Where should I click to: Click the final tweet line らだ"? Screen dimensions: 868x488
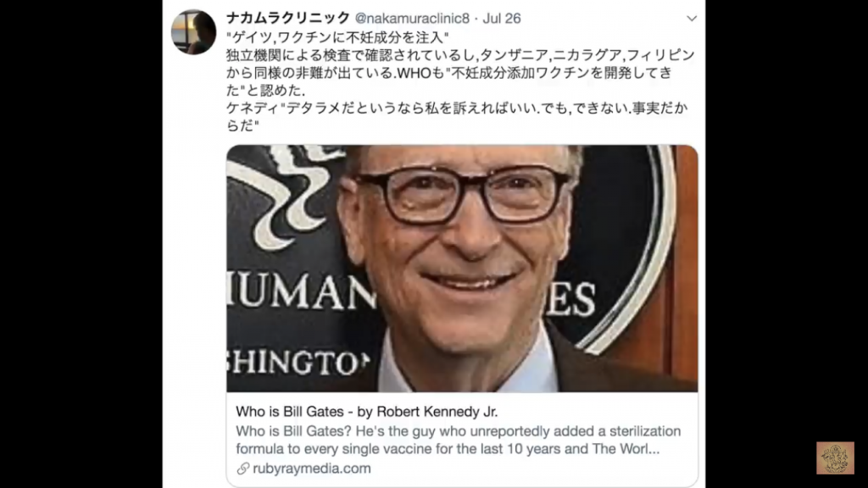coord(242,125)
